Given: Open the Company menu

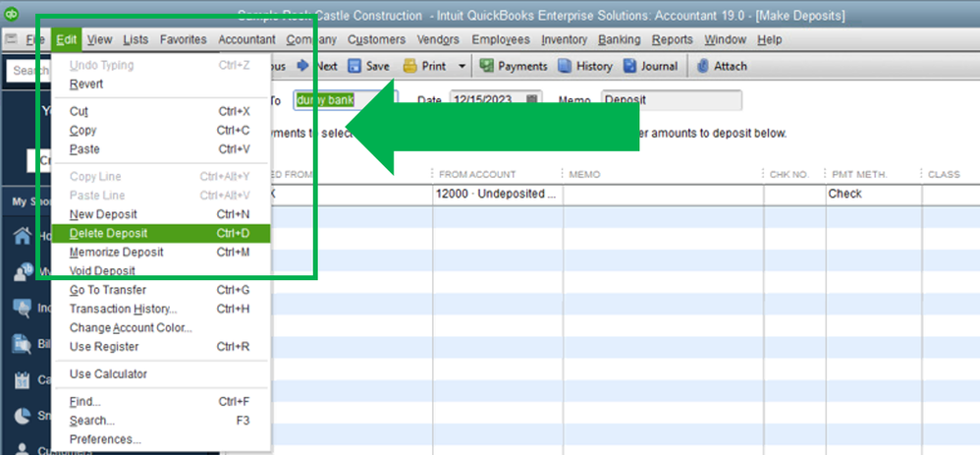Looking at the screenshot, I should (311, 39).
